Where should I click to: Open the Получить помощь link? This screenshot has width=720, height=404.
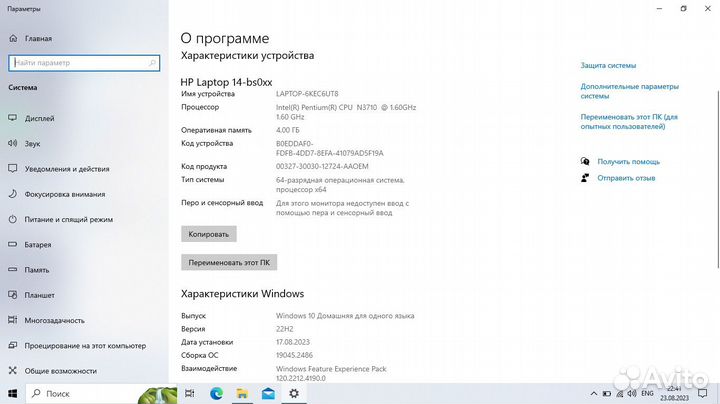(629, 162)
